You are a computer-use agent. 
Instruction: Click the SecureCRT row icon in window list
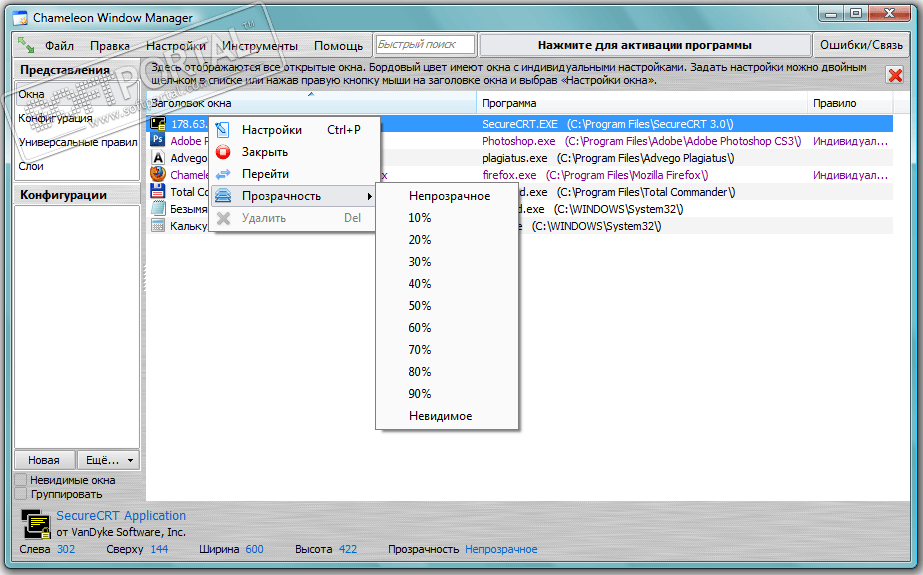point(158,124)
